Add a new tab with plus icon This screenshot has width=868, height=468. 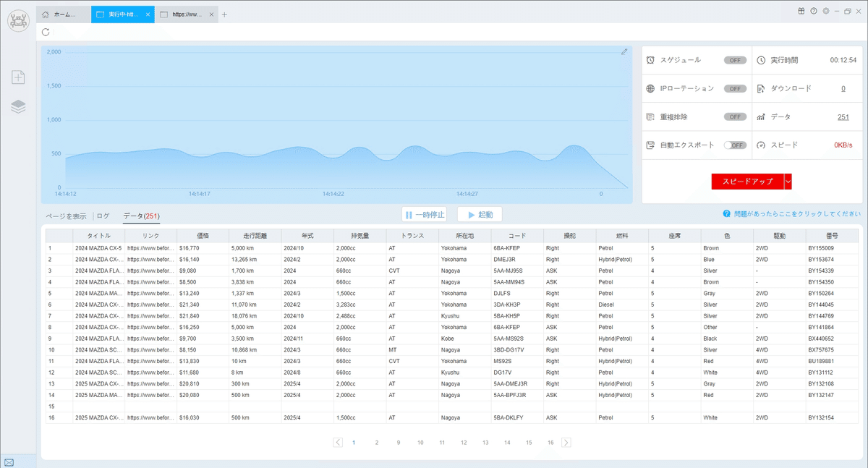224,14
